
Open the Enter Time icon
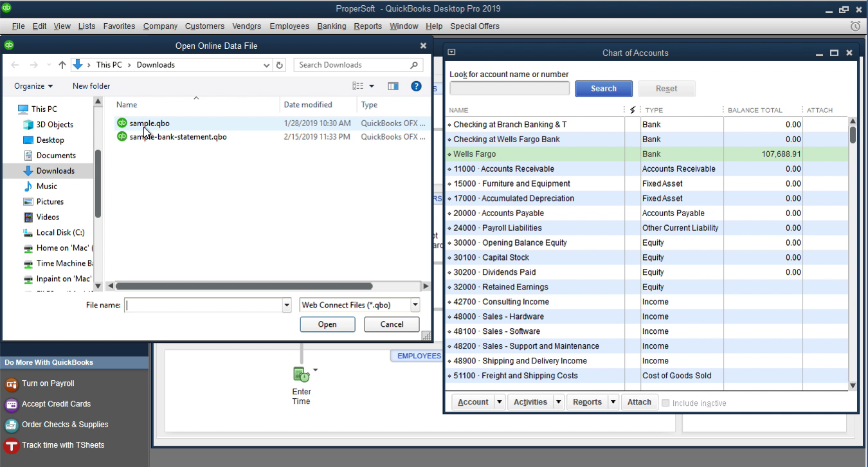pyautogui.click(x=301, y=374)
